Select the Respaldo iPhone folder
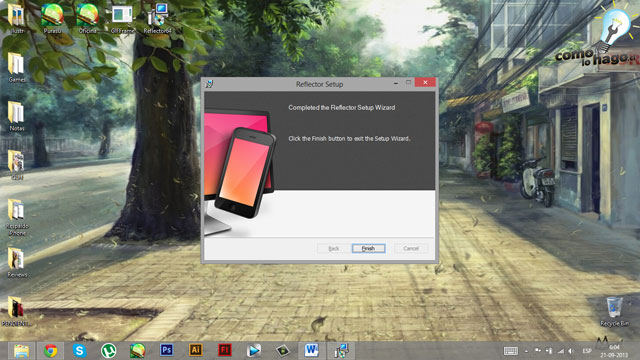 coord(17,217)
